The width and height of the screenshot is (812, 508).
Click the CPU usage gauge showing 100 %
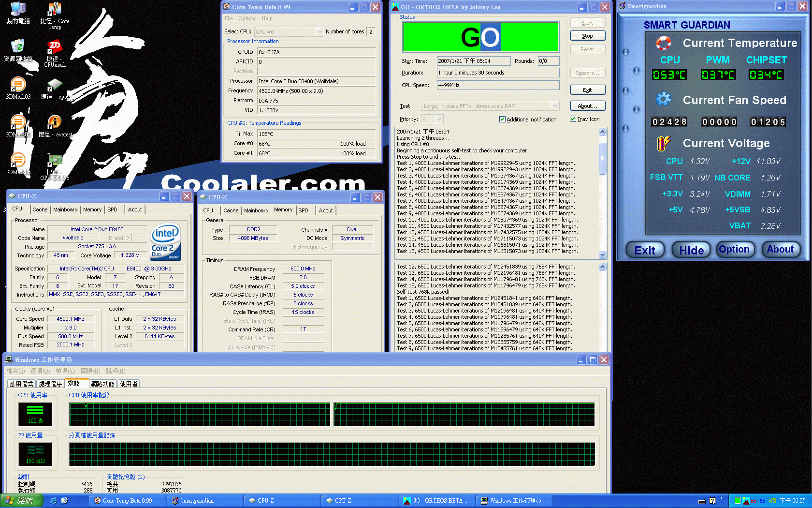tap(35, 414)
